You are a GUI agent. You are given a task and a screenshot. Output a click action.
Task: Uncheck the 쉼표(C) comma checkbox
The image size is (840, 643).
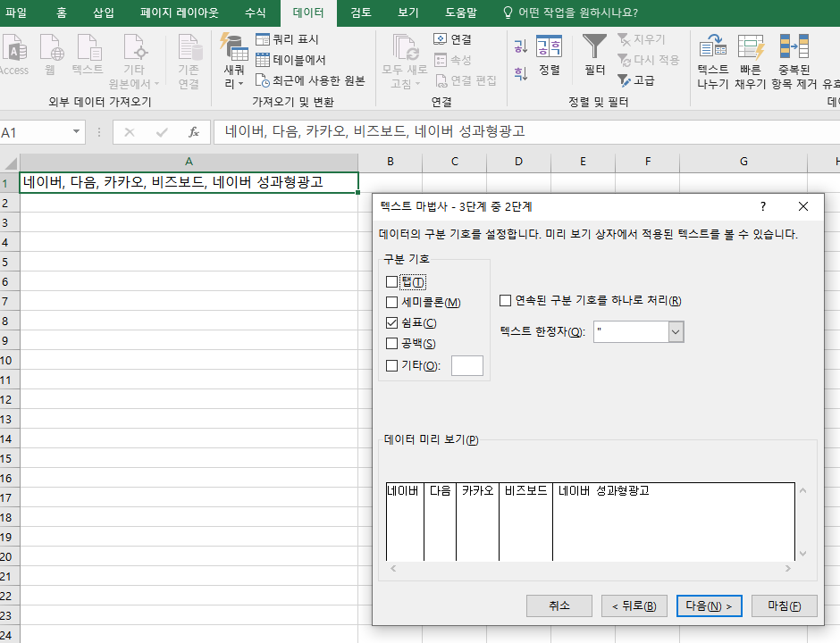(x=391, y=322)
